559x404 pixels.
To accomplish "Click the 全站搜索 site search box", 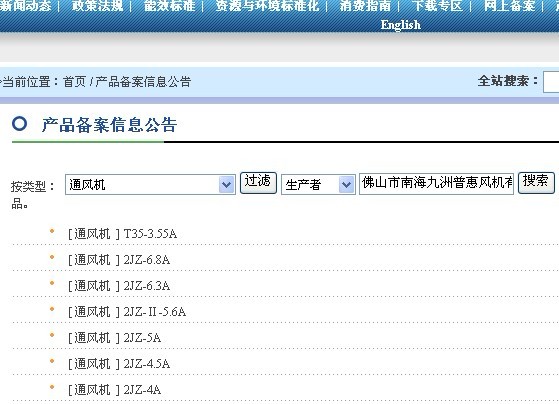I will click(x=551, y=82).
